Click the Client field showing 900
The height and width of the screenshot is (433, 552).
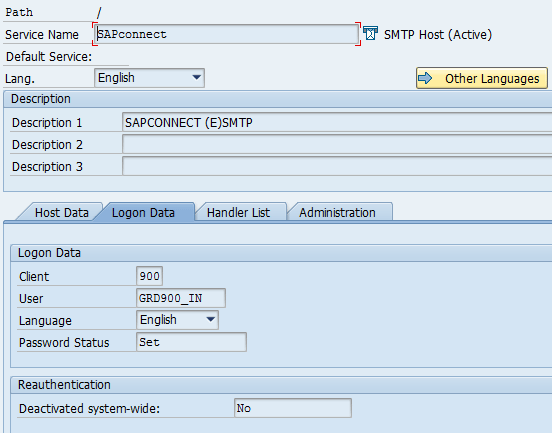[x=149, y=276]
